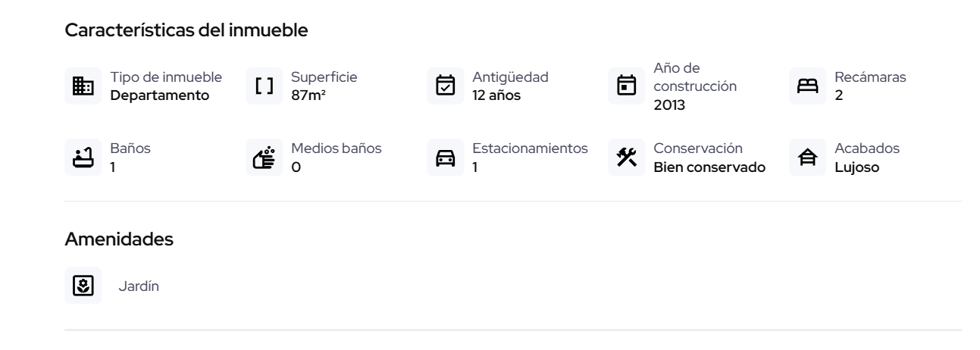
Task: Click the house icon beside Acabados
Action: 807,158
